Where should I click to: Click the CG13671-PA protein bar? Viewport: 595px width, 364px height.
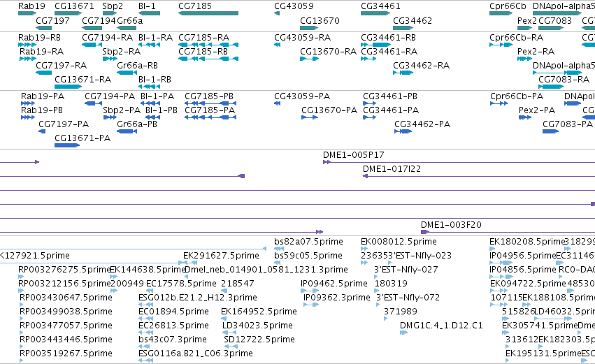click(x=67, y=145)
